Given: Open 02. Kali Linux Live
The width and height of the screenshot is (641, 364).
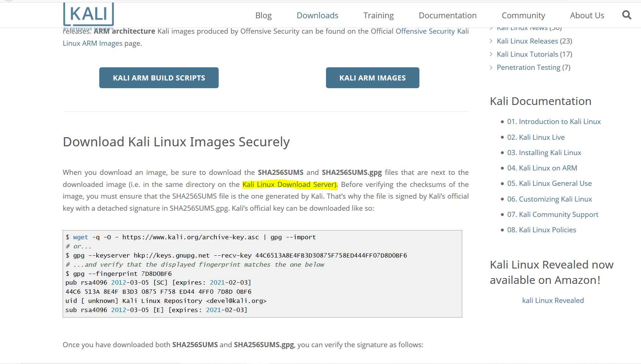Looking at the screenshot, I should point(536,137).
